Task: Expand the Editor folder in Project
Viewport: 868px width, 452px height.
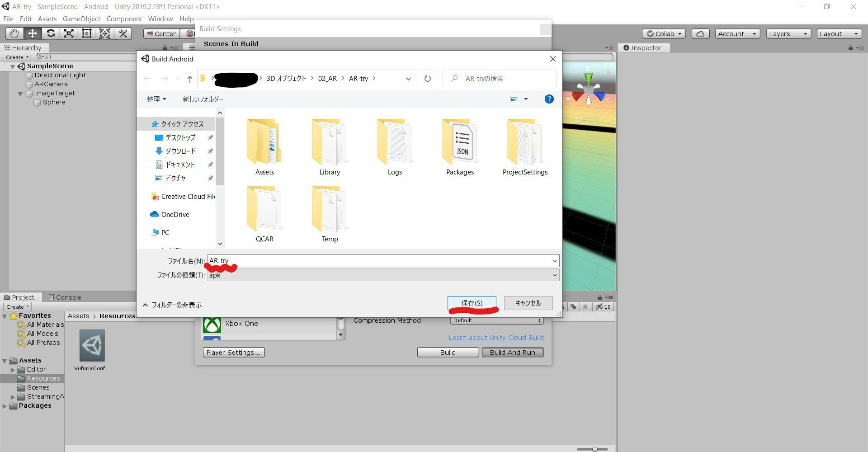Action: [13, 370]
